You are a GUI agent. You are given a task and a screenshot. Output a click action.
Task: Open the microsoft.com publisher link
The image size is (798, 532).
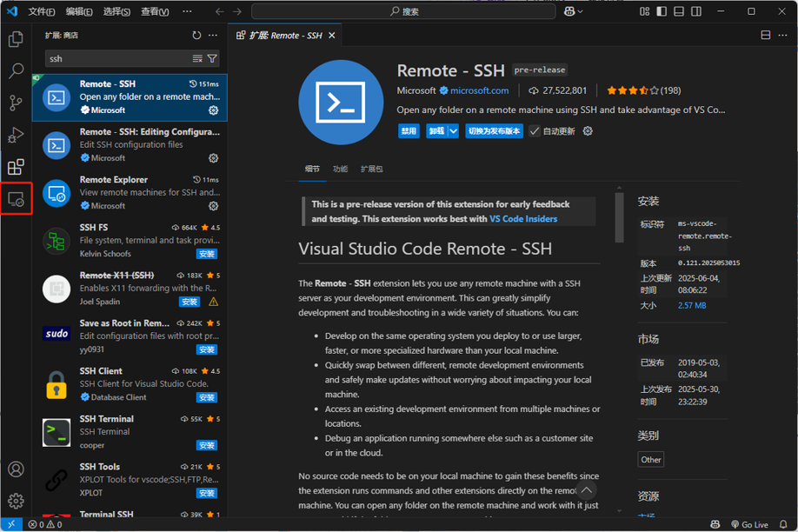(480, 90)
